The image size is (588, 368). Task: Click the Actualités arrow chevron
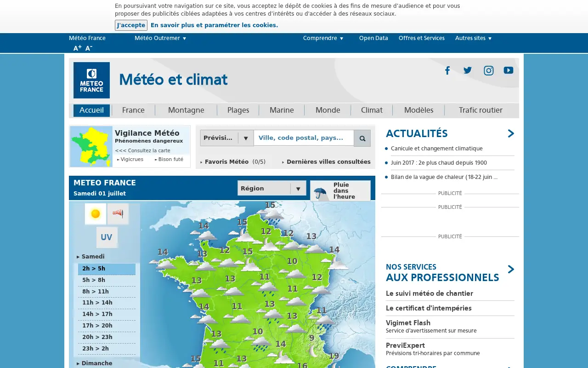pos(511,133)
